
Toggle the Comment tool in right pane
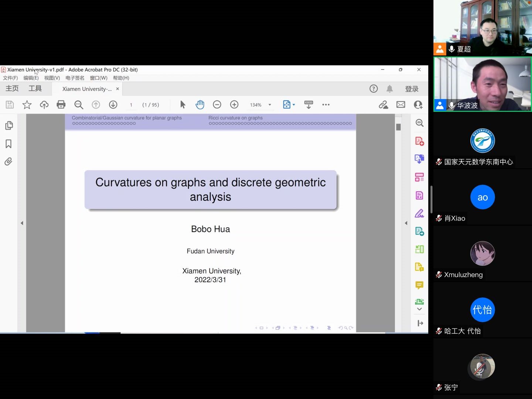(419, 285)
